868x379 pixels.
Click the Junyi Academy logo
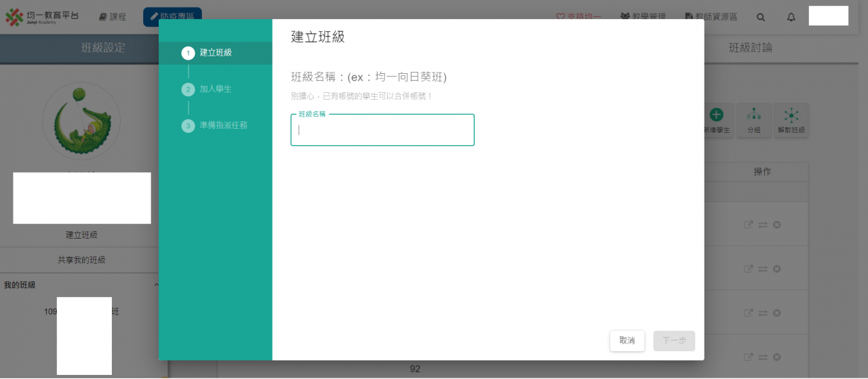click(42, 17)
